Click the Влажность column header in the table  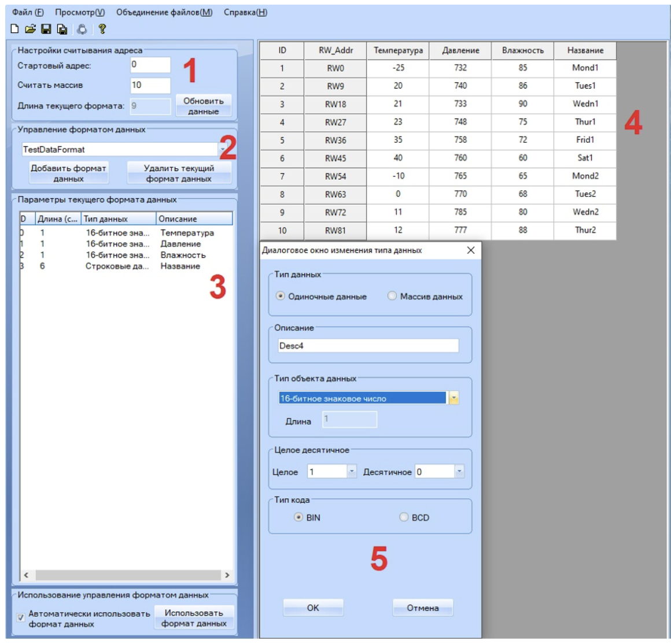point(523,50)
